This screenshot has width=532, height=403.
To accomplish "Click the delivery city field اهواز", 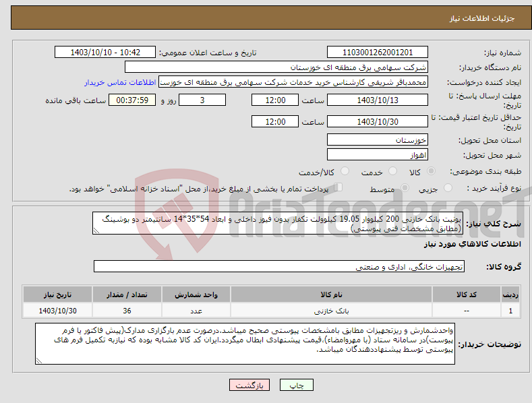I will [x=378, y=155].
